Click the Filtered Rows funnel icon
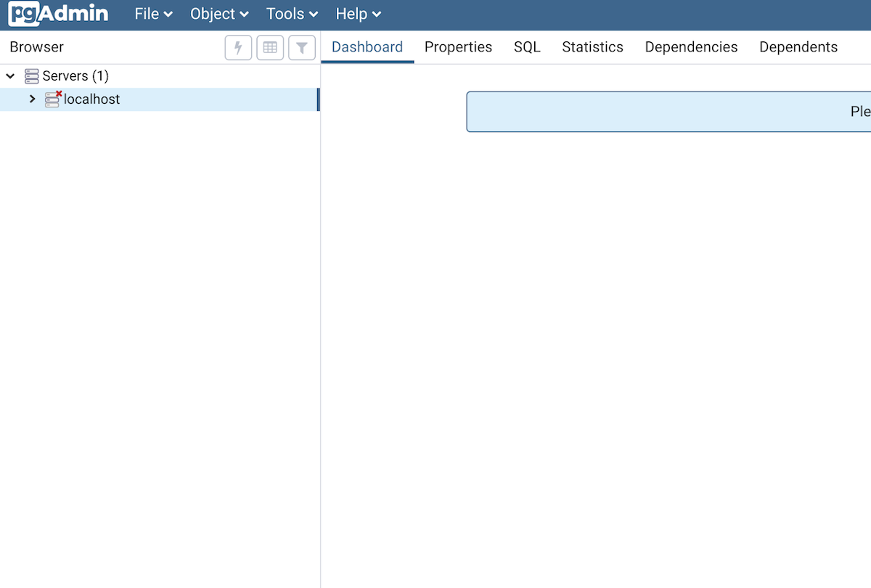The height and width of the screenshot is (588, 871). 302,48
